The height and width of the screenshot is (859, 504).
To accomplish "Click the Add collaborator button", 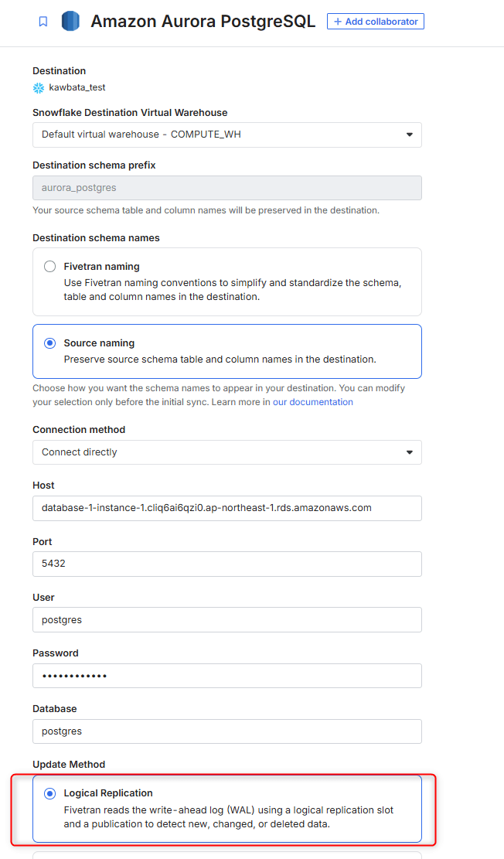I will click(375, 22).
